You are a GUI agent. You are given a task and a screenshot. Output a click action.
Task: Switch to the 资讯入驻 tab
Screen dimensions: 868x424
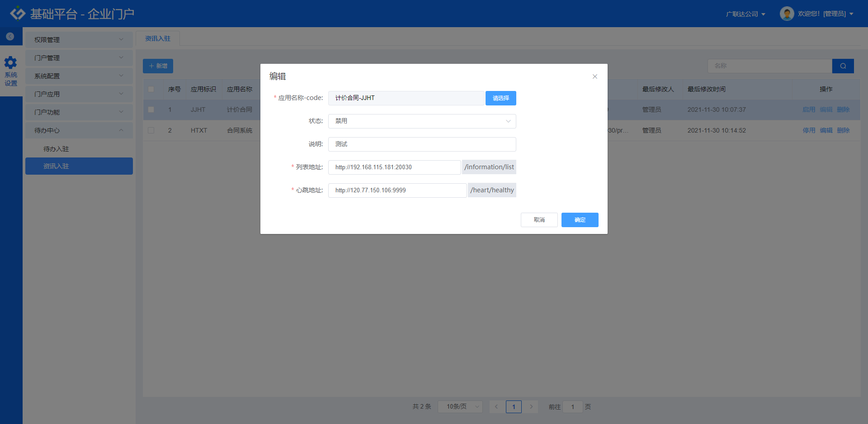pyautogui.click(x=158, y=39)
